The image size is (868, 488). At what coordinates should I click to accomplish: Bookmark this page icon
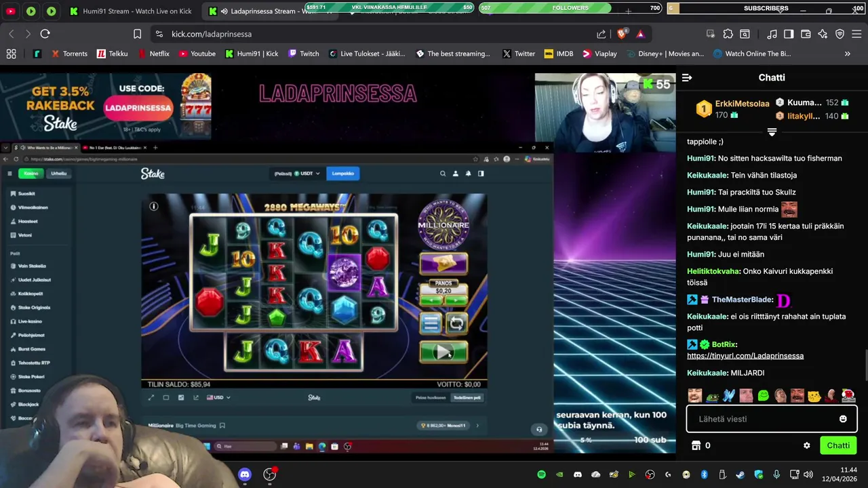point(137,34)
